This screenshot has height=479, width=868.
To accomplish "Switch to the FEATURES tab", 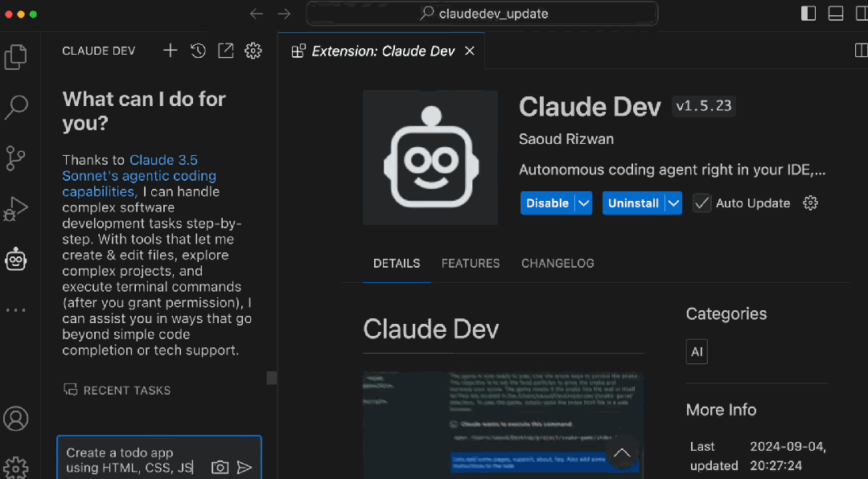I will pyautogui.click(x=471, y=264).
